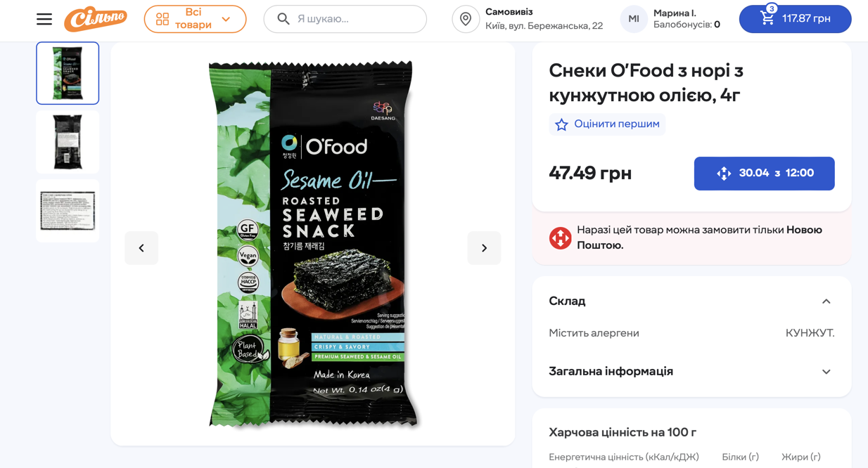Click the star rating icon
Viewport: 868px width, 468px height.
click(x=561, y=124)
